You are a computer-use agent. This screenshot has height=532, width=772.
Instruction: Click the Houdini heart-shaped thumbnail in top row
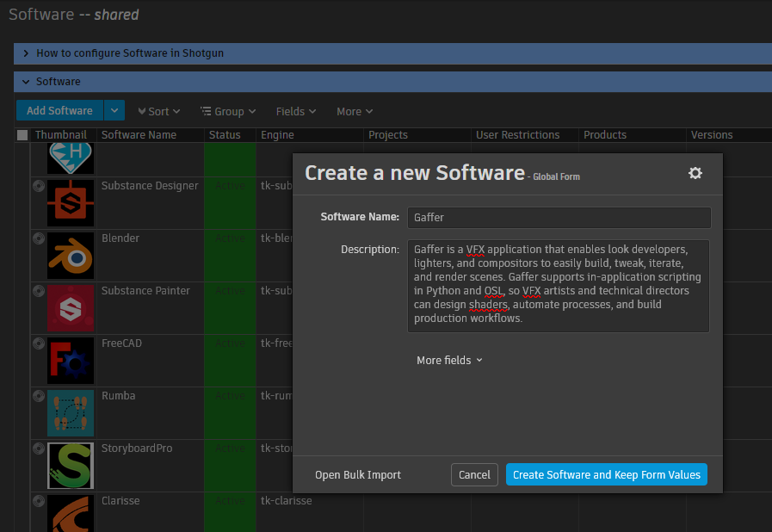click(x=71, y=158)
